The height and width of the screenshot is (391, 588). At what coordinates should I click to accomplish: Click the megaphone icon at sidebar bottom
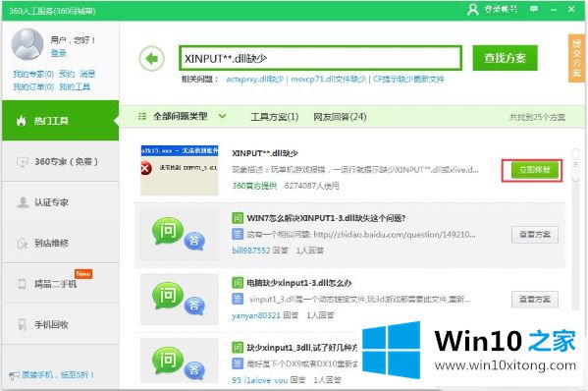coord(14,375)
